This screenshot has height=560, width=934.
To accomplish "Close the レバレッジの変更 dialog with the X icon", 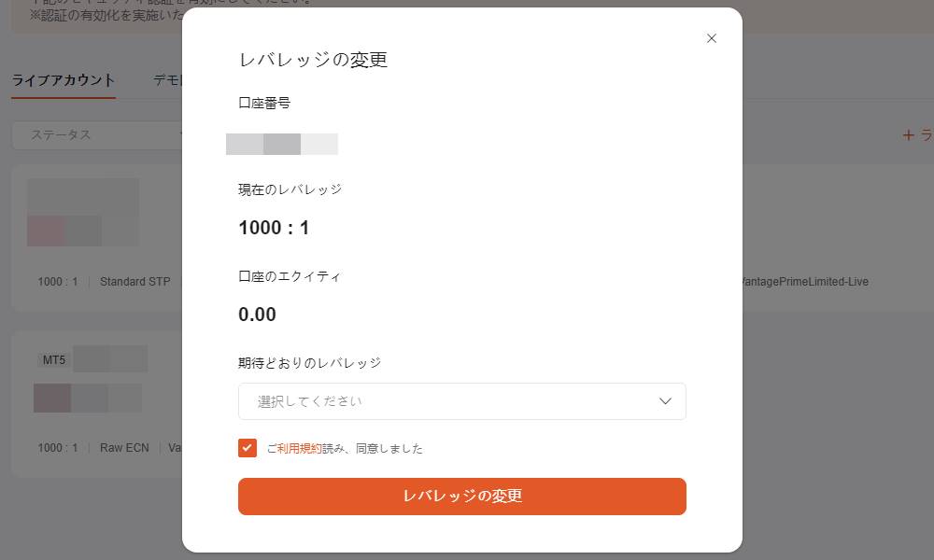I will 712,38.
